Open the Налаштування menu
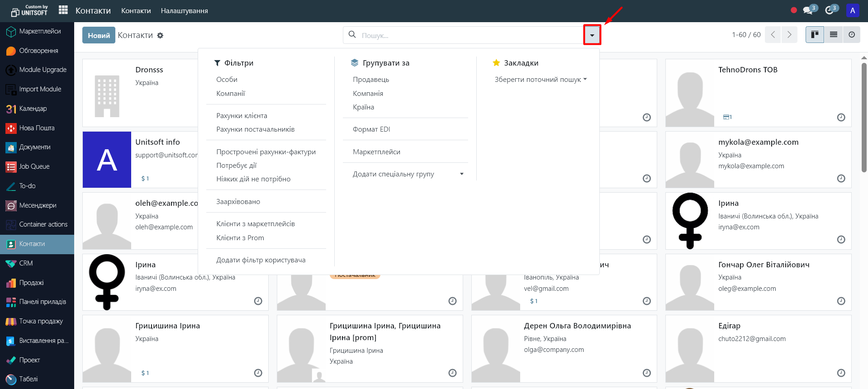The width and height of the screenshot is (868, 389). 184,11
